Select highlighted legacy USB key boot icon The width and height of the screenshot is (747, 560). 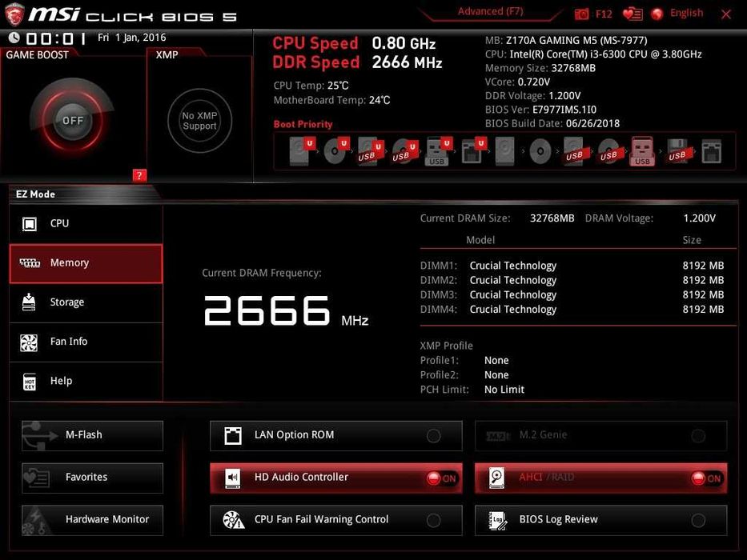click(642, 151)
